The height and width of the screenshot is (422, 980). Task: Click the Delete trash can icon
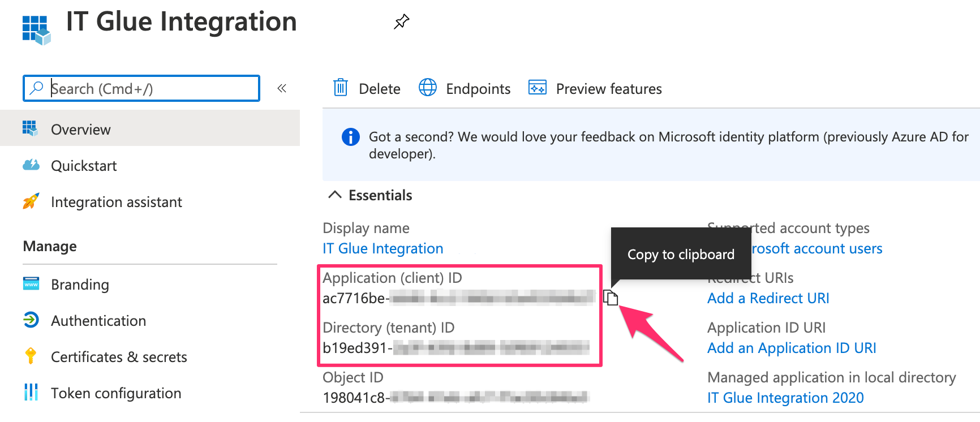click(x=341, y=88)
